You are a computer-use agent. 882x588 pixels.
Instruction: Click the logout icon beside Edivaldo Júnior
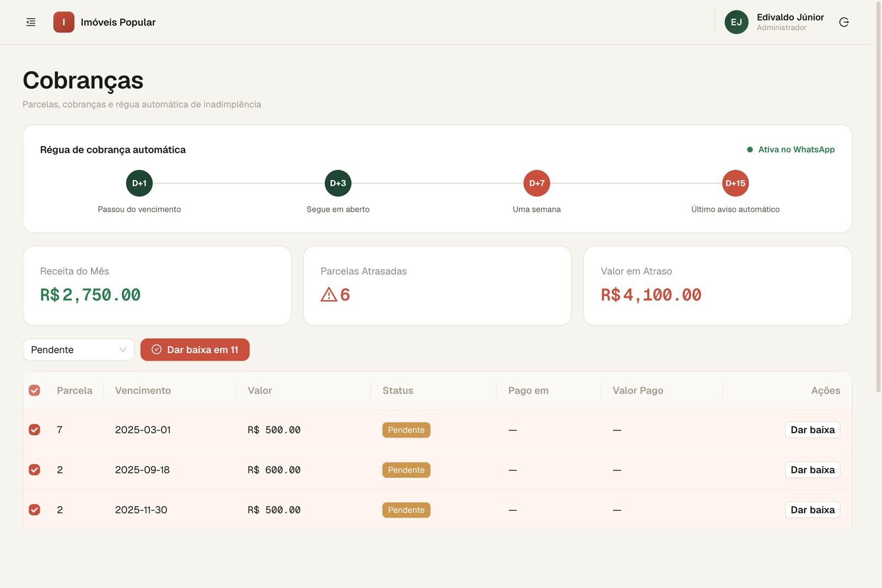[x=844, y=22]
